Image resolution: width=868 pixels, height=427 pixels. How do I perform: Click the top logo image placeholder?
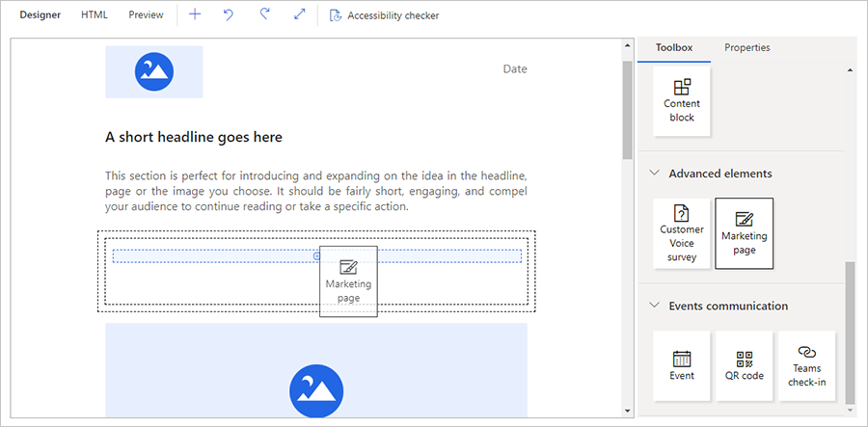[x=154, y=70]
